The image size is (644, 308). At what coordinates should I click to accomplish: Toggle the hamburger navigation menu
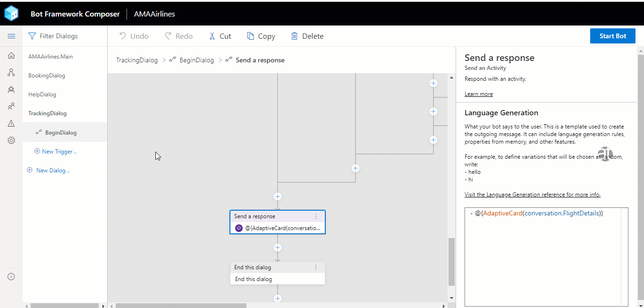click(11, 36)
